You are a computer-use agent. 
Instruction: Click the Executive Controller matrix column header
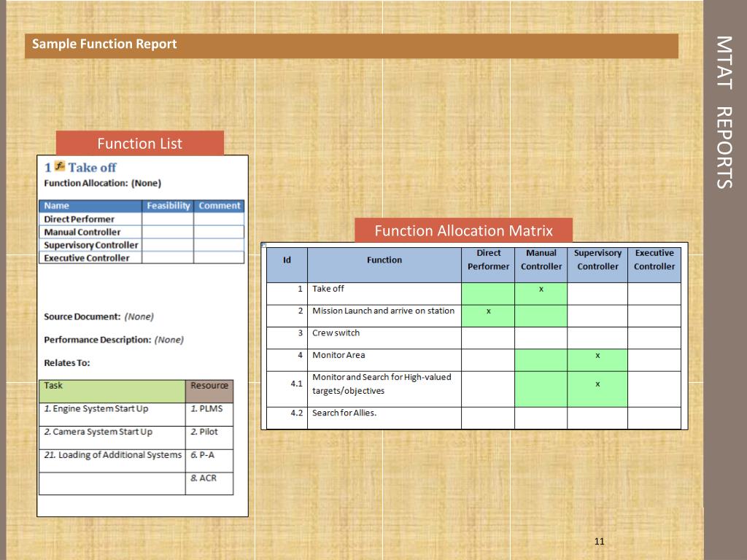tap(654, 265)
